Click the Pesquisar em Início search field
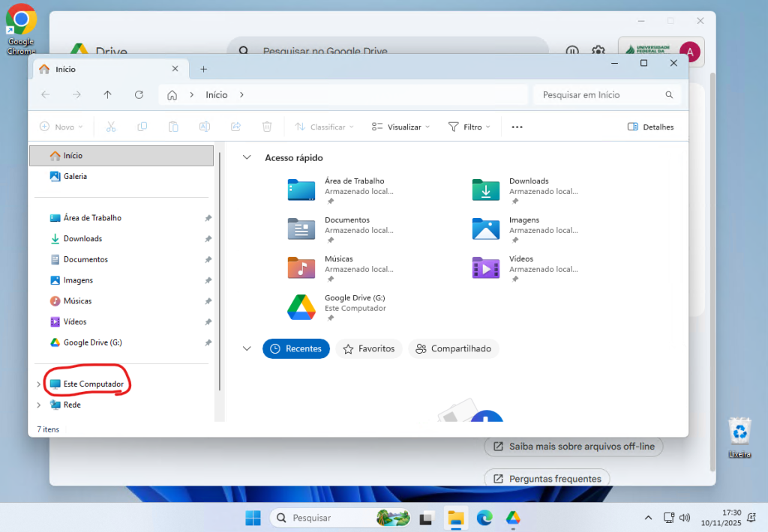This screenshot has width=768, height=532. coord(600,95)
